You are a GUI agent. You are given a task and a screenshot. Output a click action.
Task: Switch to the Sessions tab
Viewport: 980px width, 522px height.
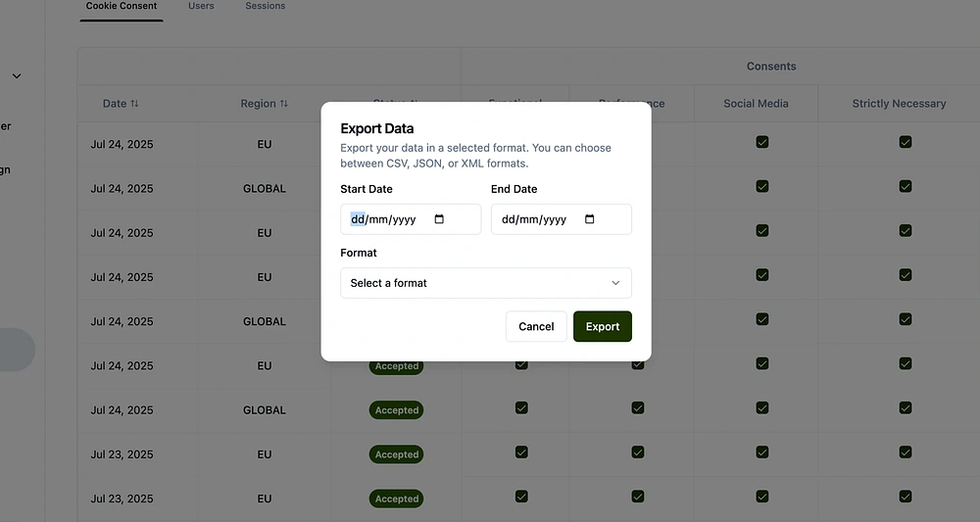(x=266, y=6)
